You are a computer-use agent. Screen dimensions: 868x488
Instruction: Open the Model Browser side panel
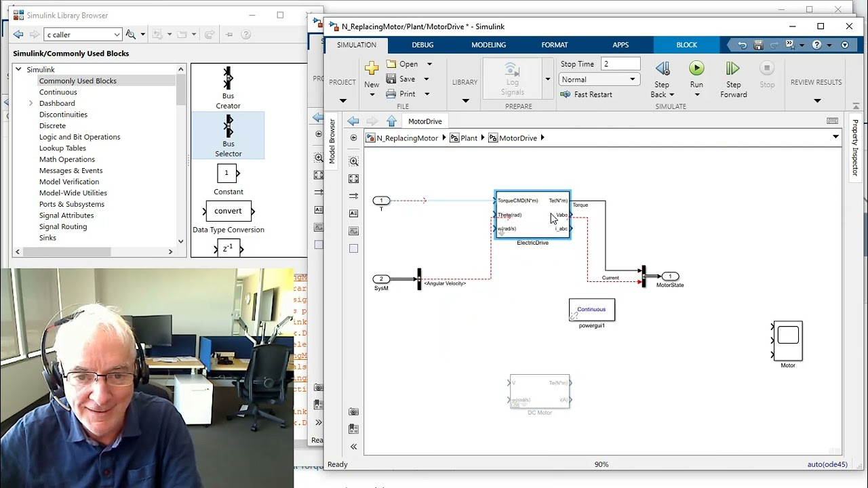click(x=332, y=141)
